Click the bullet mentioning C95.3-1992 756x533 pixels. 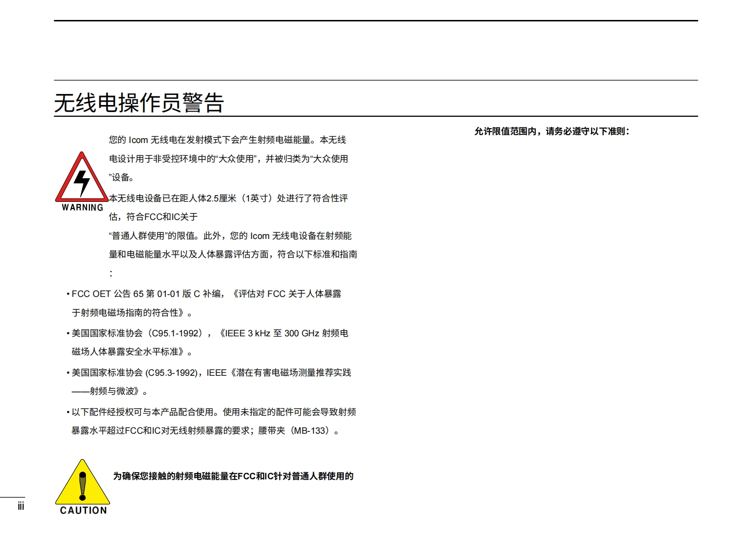[x=211, y=373]
